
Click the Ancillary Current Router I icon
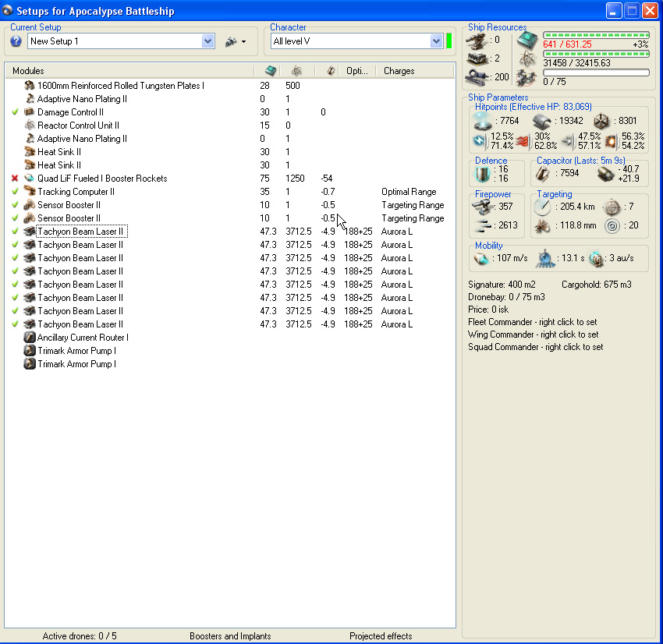29,338
